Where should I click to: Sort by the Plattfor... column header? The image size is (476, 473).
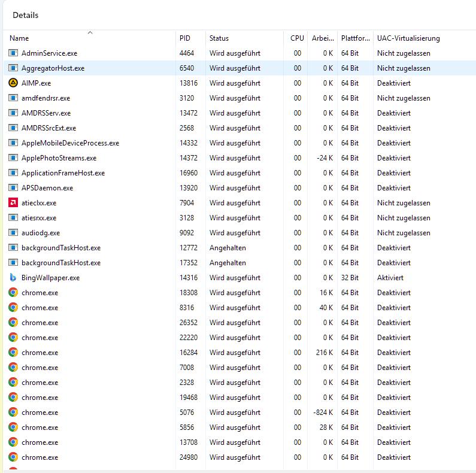pos(356,38)
